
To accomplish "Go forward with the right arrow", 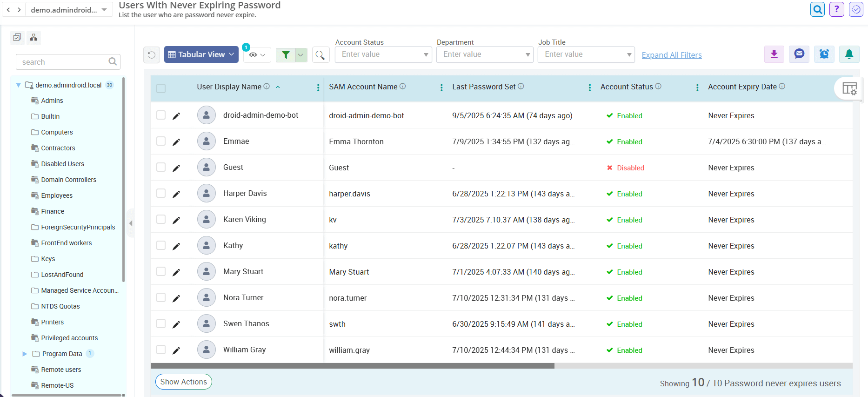I will (x=19, y=10).
